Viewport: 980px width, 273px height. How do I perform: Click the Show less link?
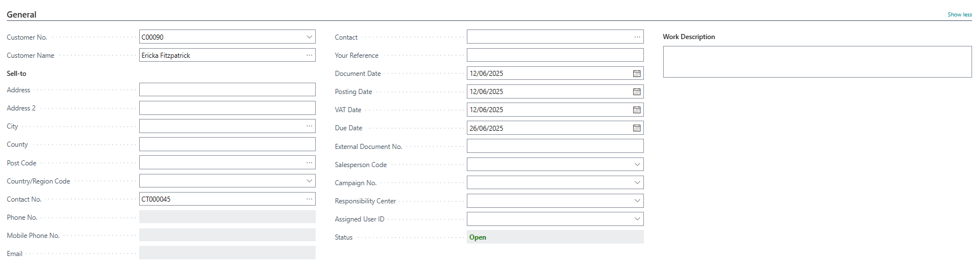pyautogui.click(x=960, y=15)
